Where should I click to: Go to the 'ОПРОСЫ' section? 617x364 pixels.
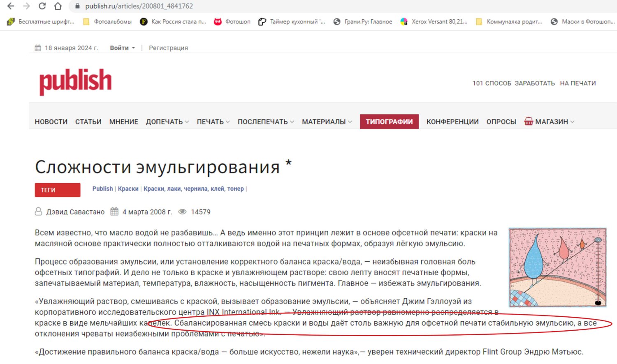point(501,122)
